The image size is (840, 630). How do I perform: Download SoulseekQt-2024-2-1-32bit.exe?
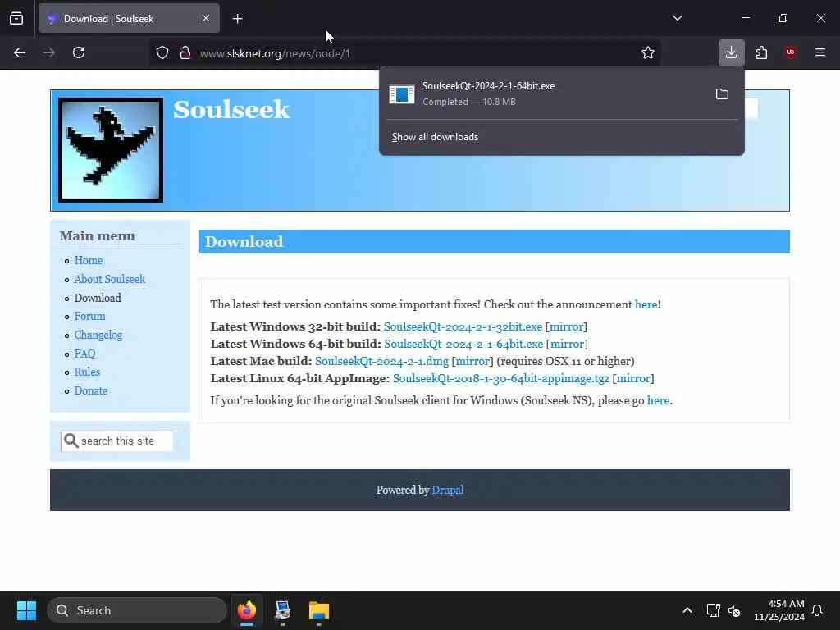pyautogui.click(x=463, y=326)
